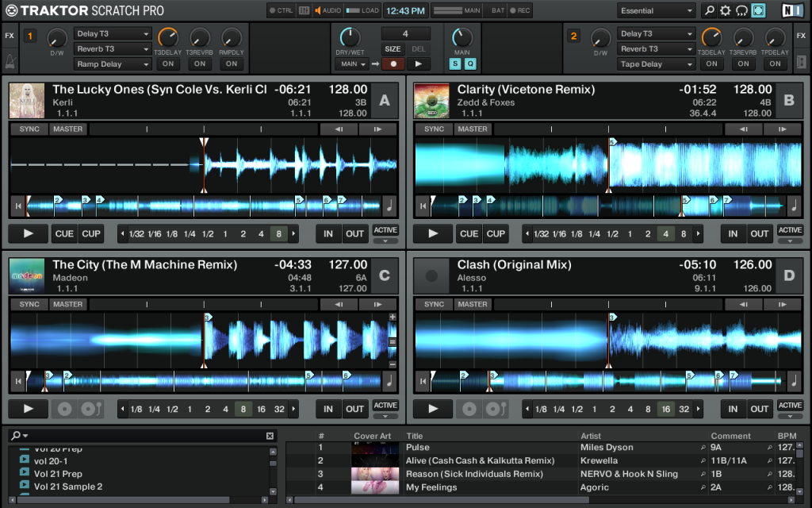Image resolution: width=812 pixels, height=508 pixels.
Task: Click the loop recorder SIZE button
Action: point(393,48)
